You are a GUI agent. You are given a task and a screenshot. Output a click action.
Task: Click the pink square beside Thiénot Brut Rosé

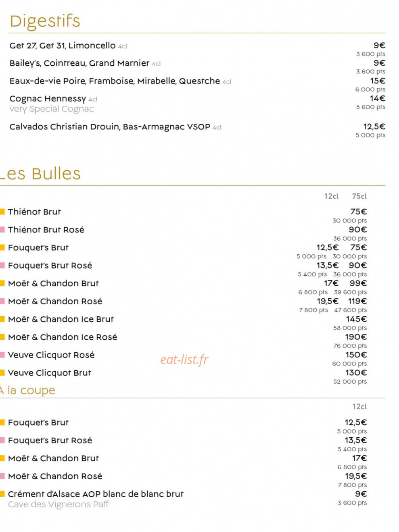pyautogui.click(x=2, y=229)
